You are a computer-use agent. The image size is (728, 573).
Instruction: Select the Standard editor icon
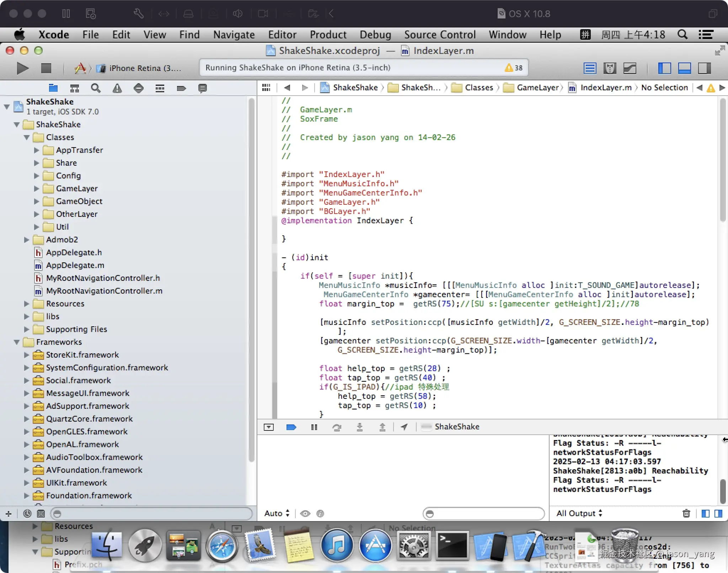(590, 68)
